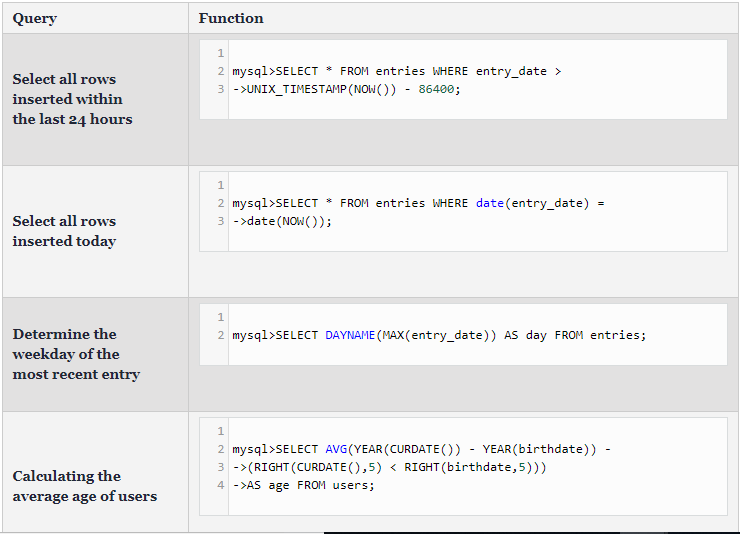
Task: Click line number 1 of first code block
Action: (220, 53)
